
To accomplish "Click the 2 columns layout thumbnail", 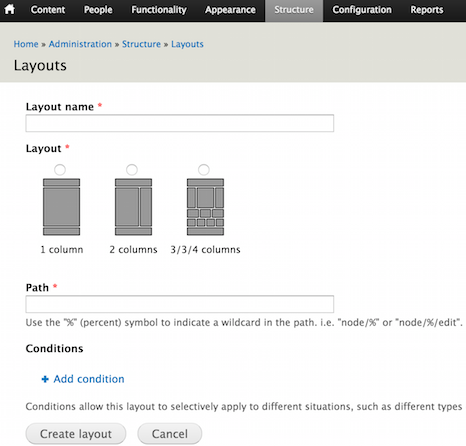I will pos(133,207).
